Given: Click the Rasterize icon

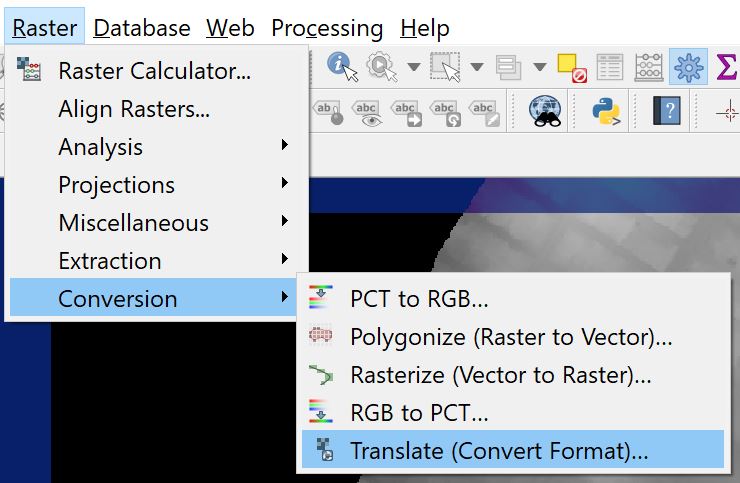Looking at the screenshot, I should coord(320,374).
